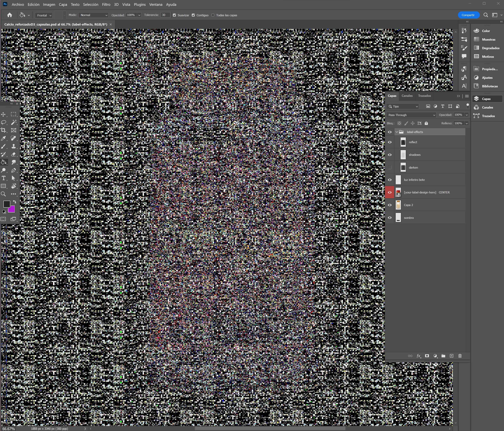Add a layer mask
Viewport: 504px width, 431px height.
coord(427,356)
